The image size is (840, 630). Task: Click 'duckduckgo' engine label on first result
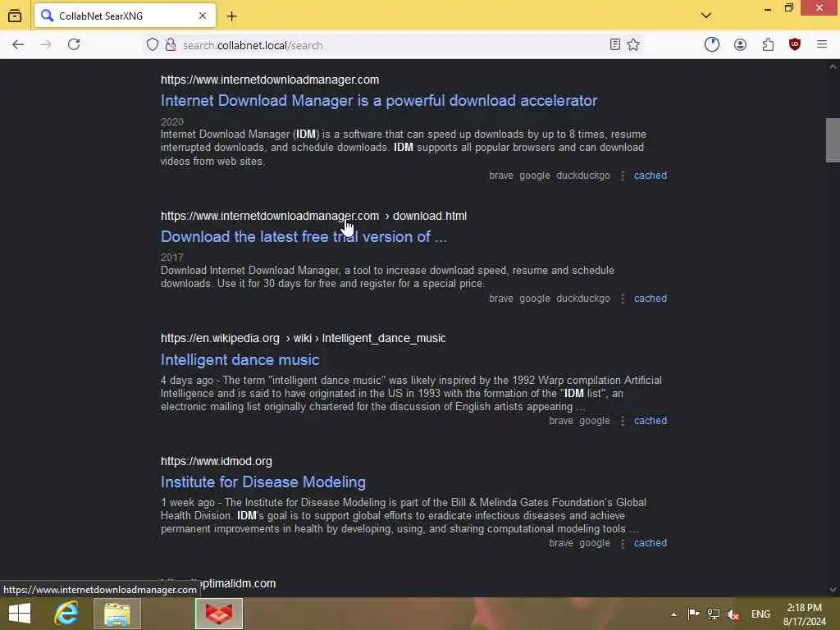pos(583,176)
